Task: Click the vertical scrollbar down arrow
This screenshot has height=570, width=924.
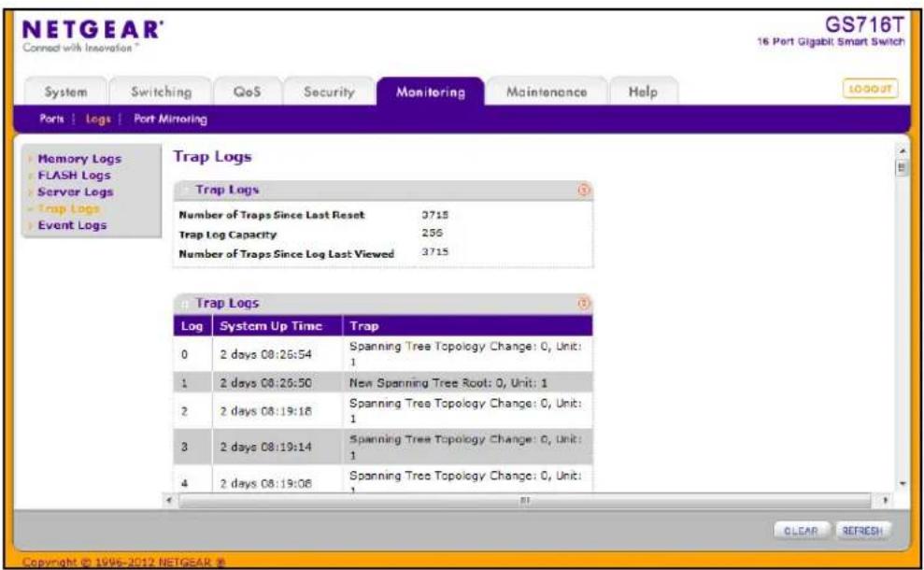Action: coord(902,484)
